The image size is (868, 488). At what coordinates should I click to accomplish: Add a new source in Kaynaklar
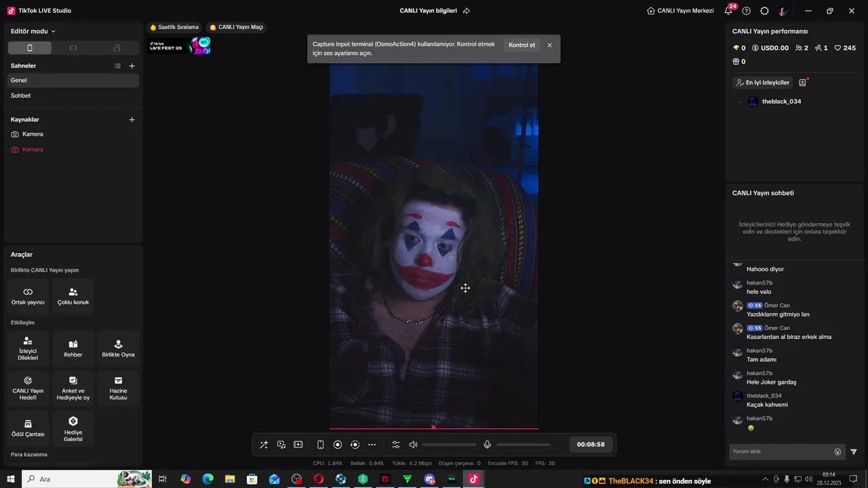(132, 119)
